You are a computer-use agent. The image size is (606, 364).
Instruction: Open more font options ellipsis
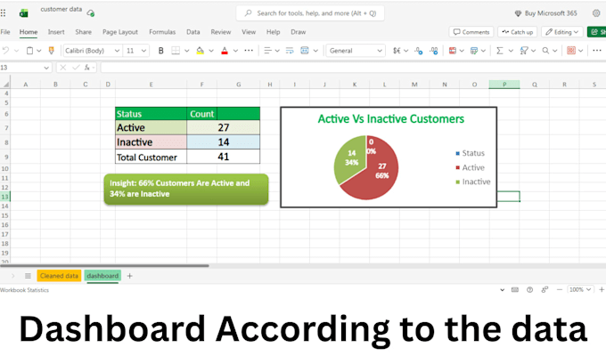249,50
